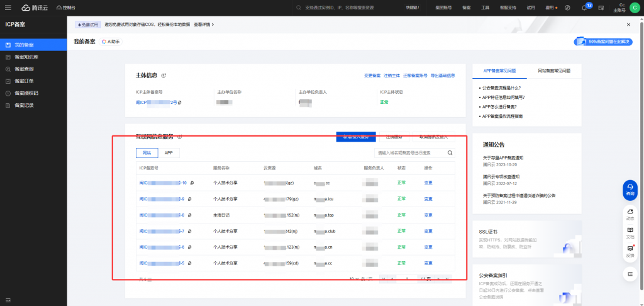Collapse the sidebar with the bottom-left icon
Screen dimensions: 644x306
click(8, 299)
